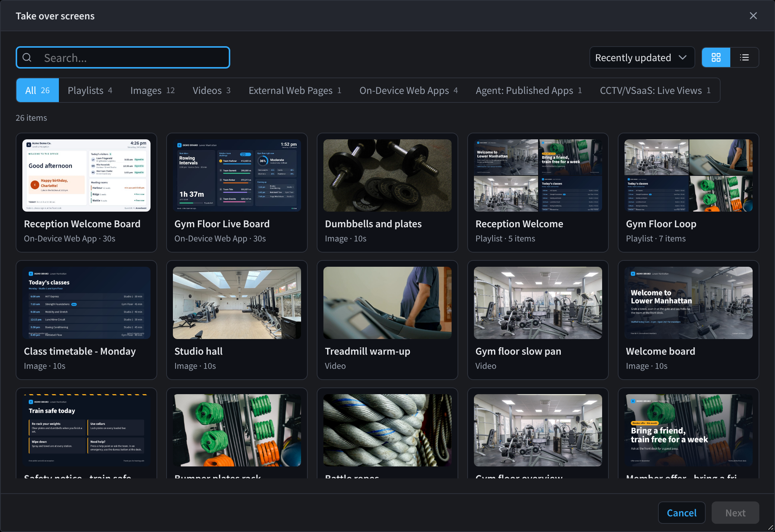Click the search magnifier icon

pyautogui.click(x=27, y=57)
